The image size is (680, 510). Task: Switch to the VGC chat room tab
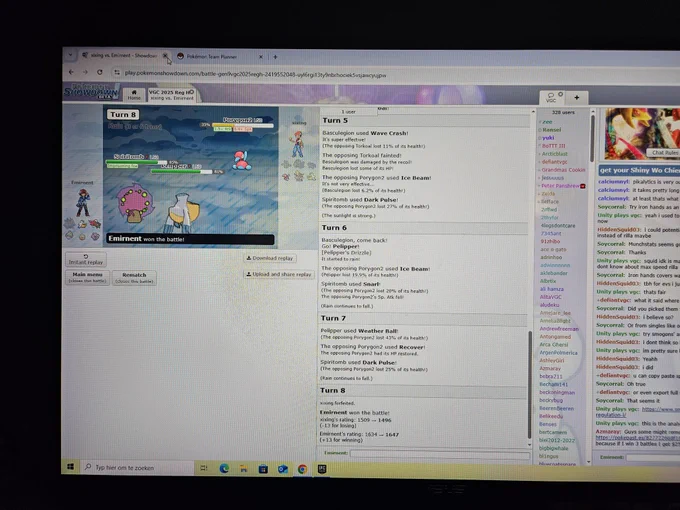click(551, 97)
